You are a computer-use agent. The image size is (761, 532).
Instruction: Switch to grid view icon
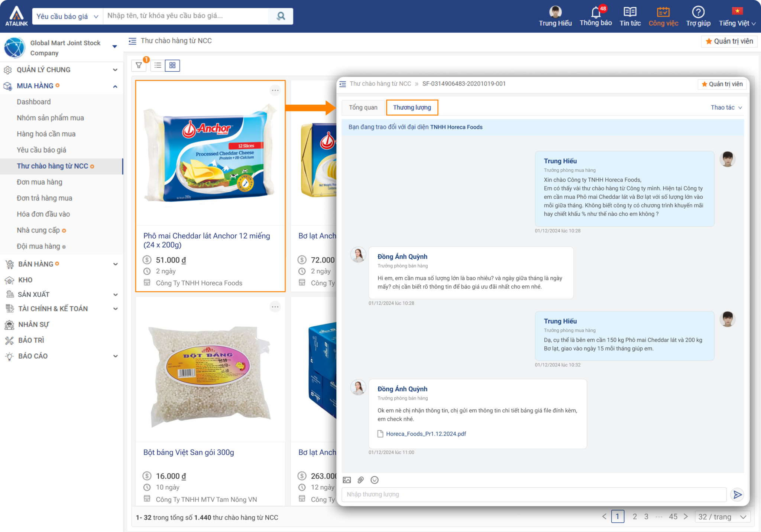(172, 65)
